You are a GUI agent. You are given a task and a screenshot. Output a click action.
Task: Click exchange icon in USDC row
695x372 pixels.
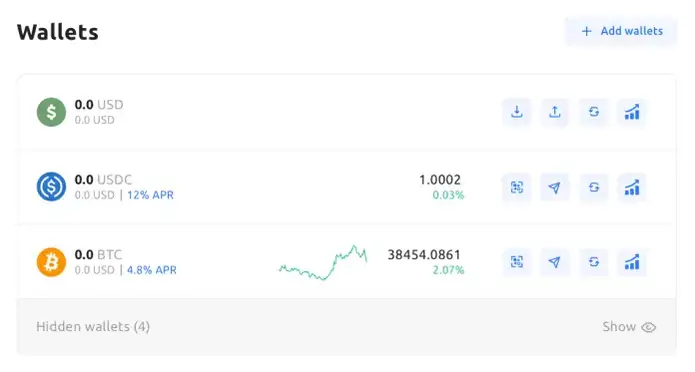(593, 187)
